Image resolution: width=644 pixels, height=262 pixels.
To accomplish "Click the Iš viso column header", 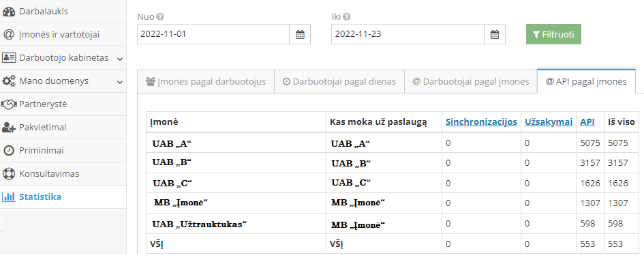I will [x=622, y=122].
